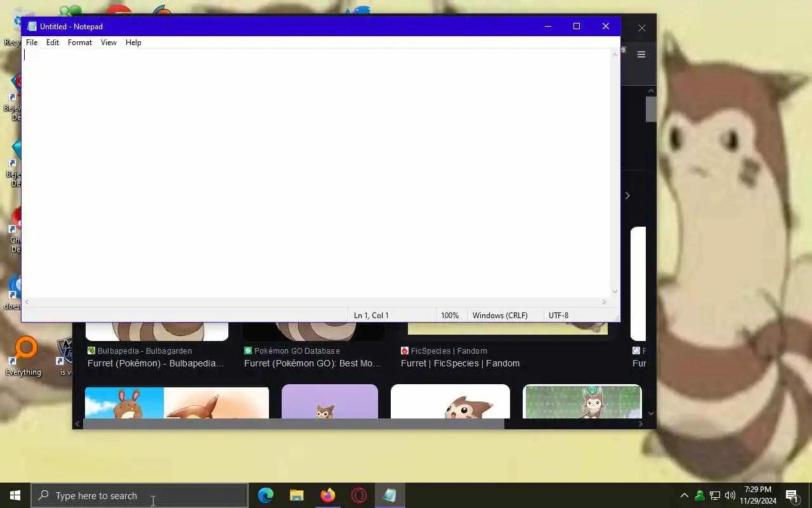Open Furret (Pokémon GO): Best Mo... result link

click(313, 363)
